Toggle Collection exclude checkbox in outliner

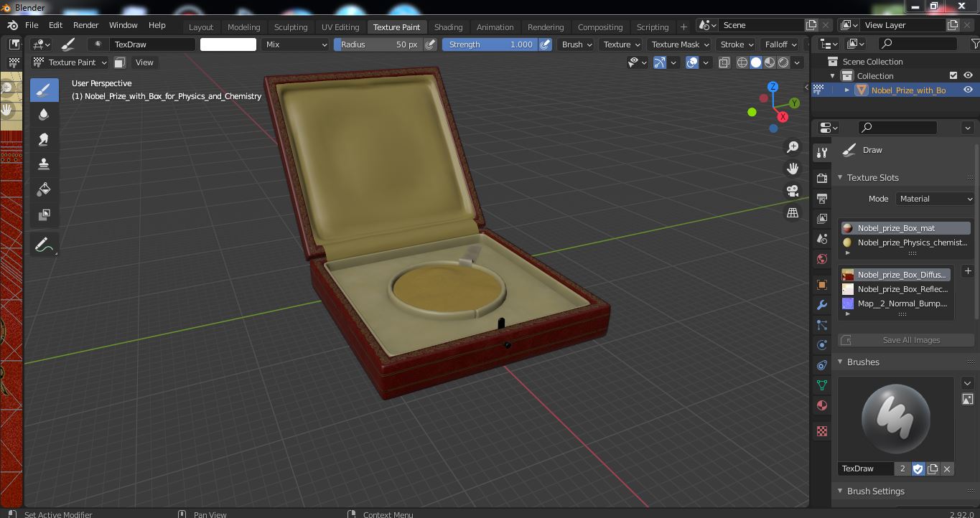click(x=953, y=75)
